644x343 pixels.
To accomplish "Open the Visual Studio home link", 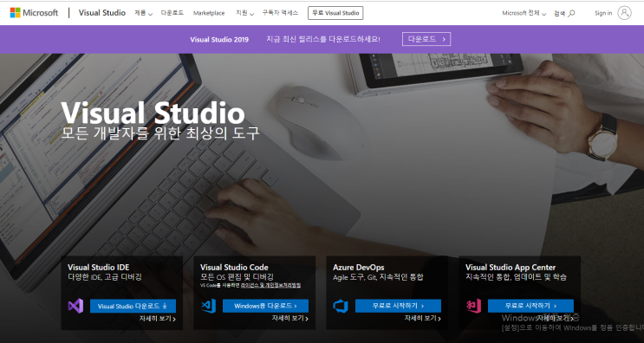I will (102, 13).
